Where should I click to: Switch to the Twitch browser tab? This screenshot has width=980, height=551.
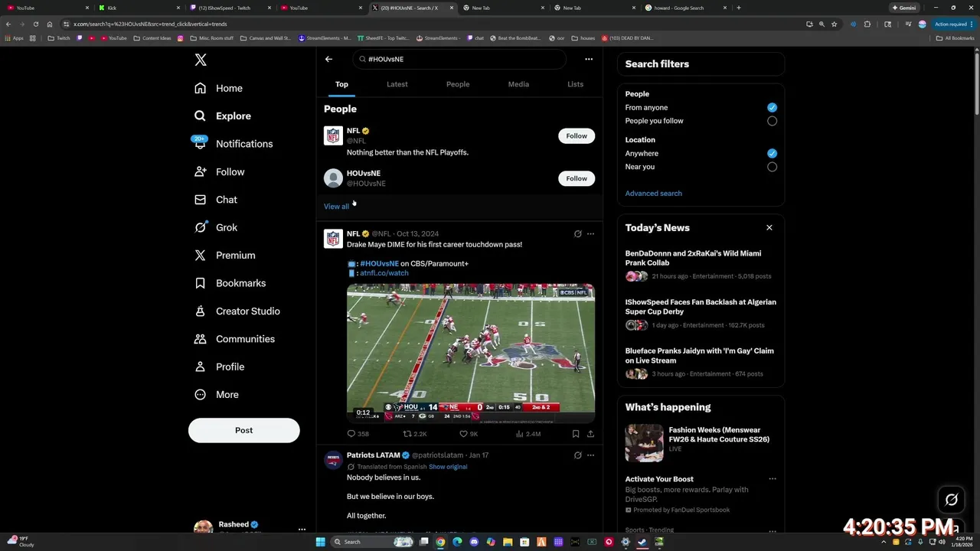231,8
